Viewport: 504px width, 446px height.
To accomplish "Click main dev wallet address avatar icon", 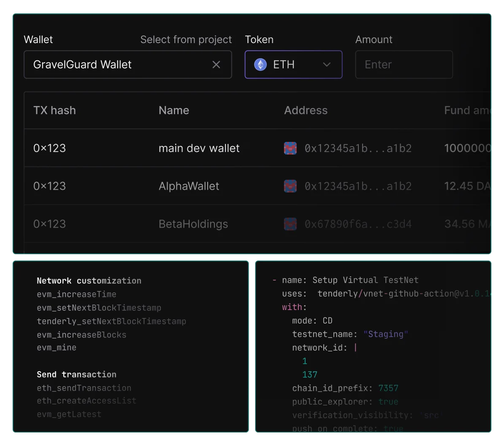I will pyautogui.click(x=290, y=148).
